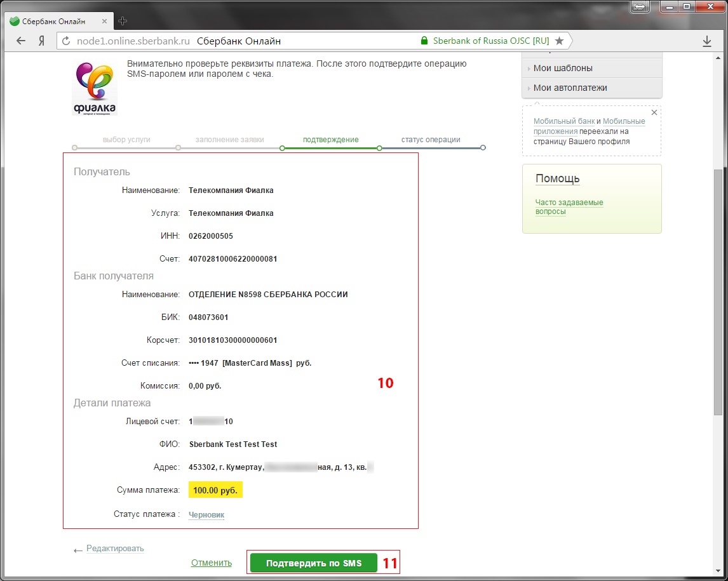This screenshot has height=581, width=728.
Task: Expand the Мои шаблоны arrow
Action: click(529, 69)
